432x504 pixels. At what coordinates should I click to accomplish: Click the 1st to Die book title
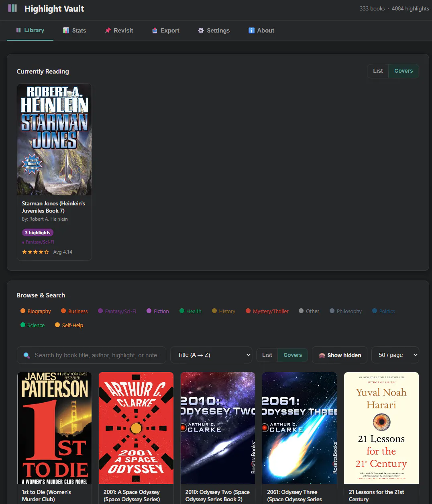(46, 496)
